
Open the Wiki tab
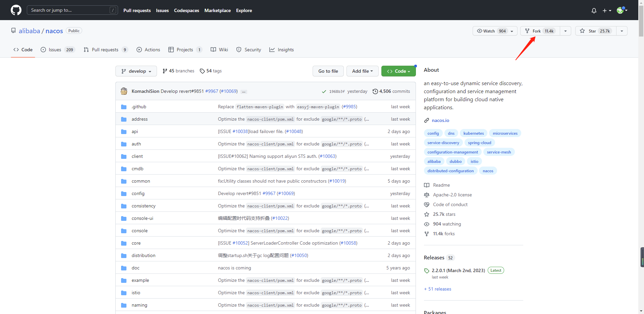point(219,50)
